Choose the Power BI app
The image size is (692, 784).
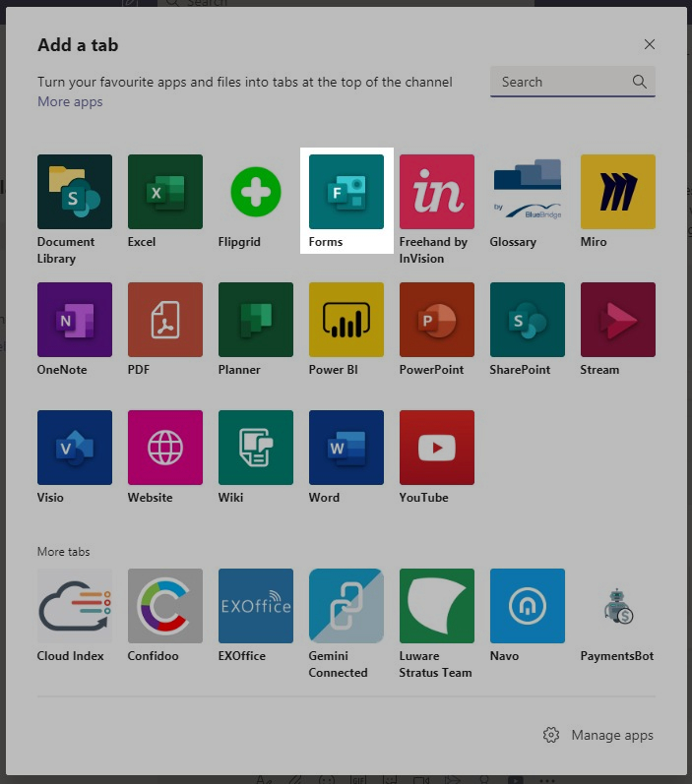tap(346, 320)
